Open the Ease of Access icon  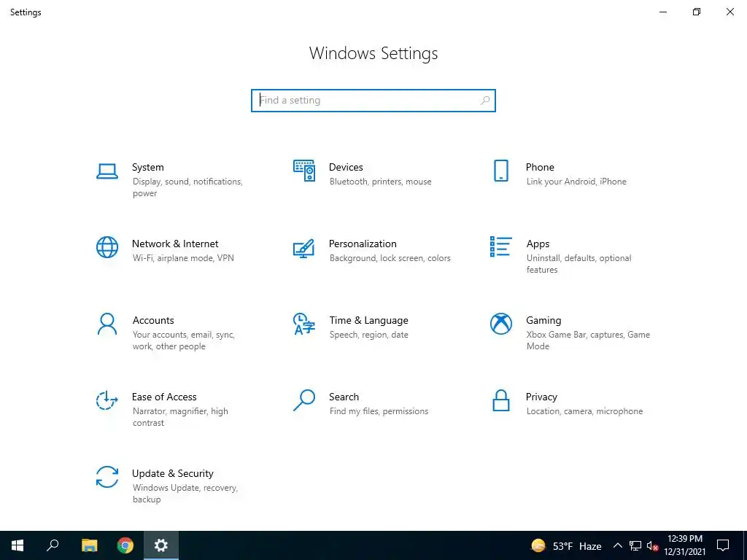pos(107,400)
